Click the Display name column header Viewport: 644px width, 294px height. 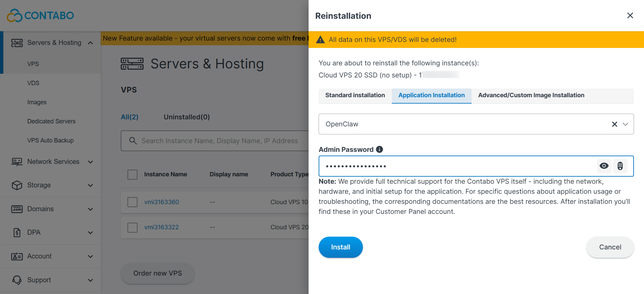(x=229, y=174)
